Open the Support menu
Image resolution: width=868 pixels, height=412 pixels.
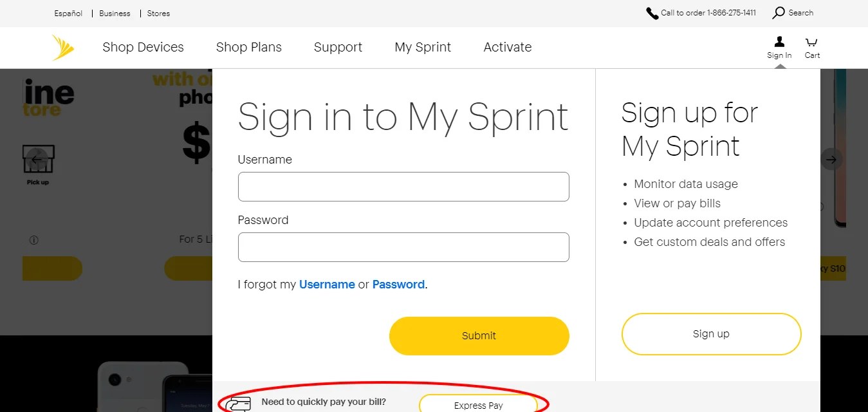tap(338, 47)
